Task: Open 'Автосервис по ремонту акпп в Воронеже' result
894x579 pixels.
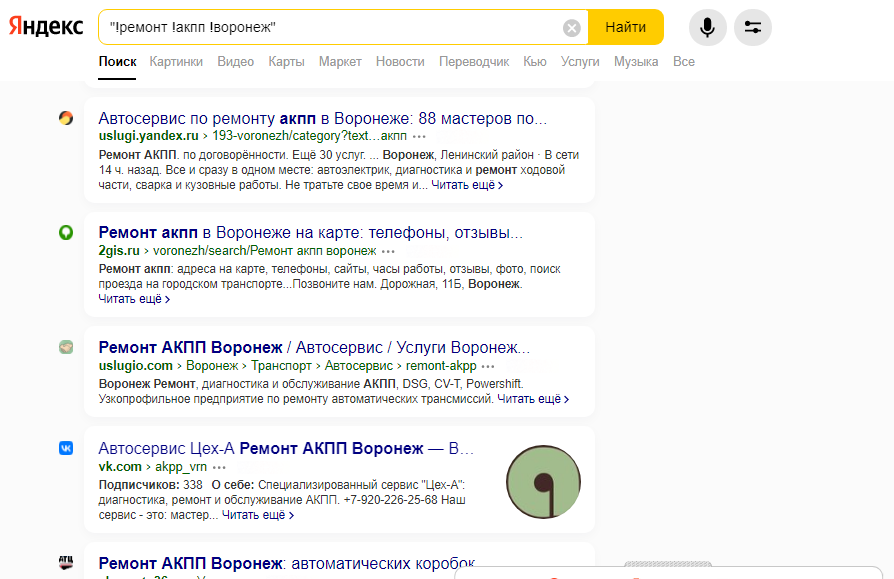Action: 323,119
